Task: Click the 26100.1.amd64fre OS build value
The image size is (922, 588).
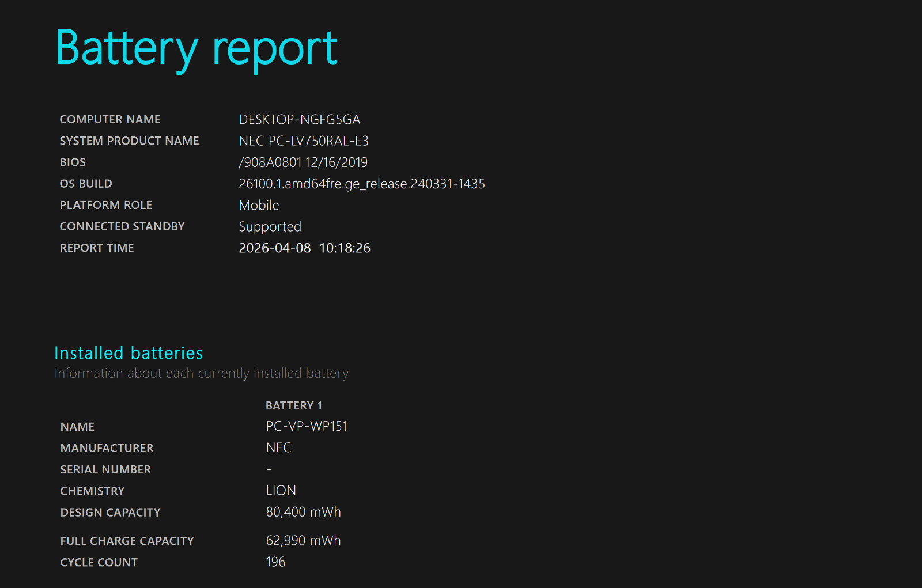Action: point(362,184)
